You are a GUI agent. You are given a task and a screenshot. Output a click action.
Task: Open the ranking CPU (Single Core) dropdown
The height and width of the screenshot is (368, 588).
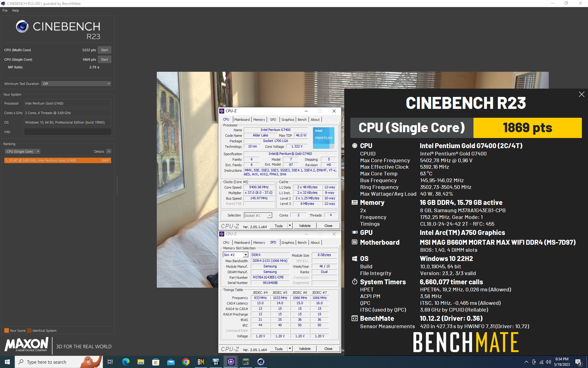coord(22,151)
